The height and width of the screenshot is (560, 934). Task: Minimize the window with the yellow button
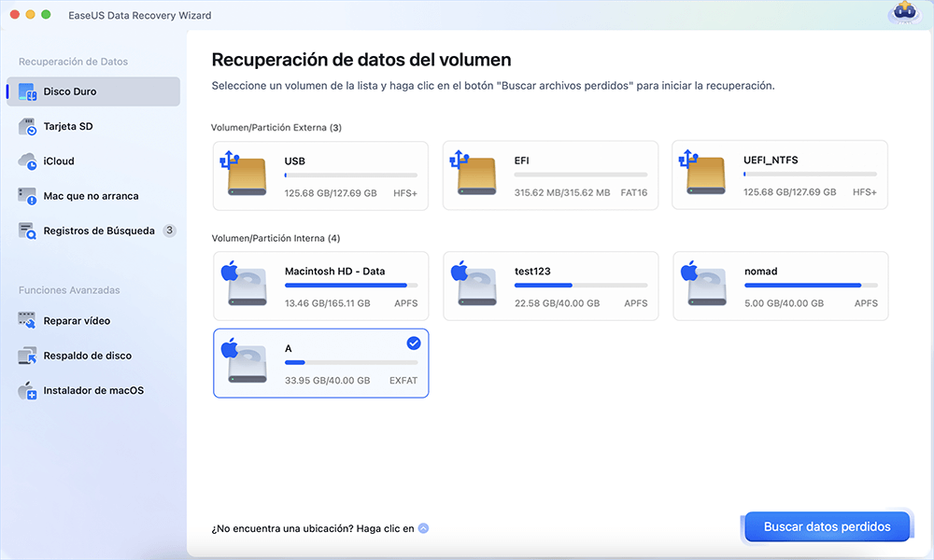pos(31,14)
